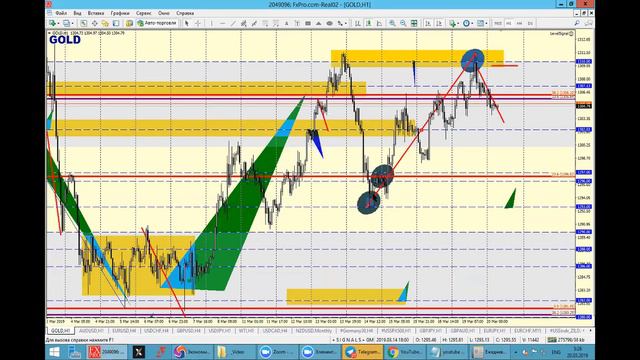The height and width of the screenshot is (360, 640).
Task: Select the triangle shape tool
Action: tap(319, 23)
